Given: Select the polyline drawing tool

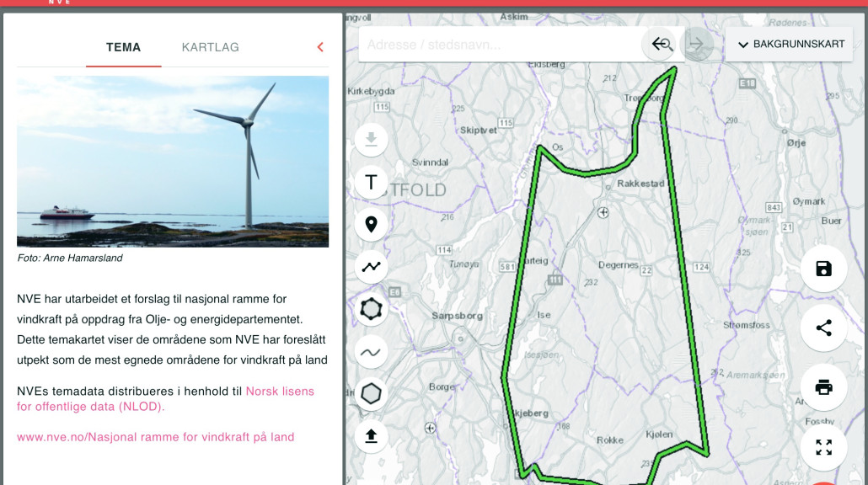Looking at the screenshot, I should (x=371, y=267).
